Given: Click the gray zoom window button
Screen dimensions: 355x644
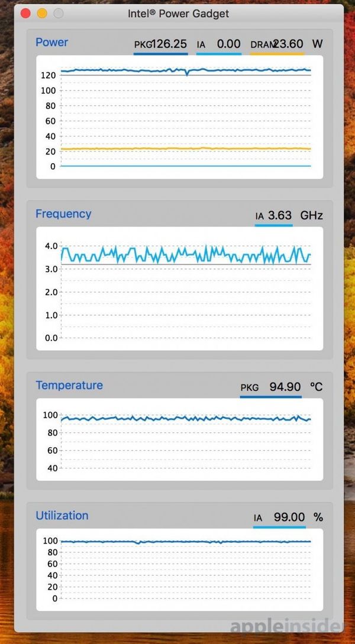Looking at the screenshot, I should 59,13.
